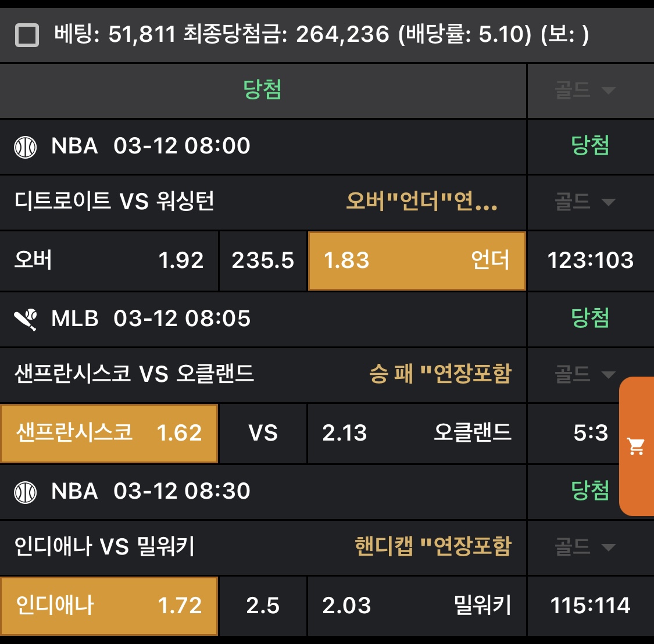
Task: Open 골드 dropdown beside 샌프란시스코 VS 오클랜드
Action: click(x=585, y=374)
